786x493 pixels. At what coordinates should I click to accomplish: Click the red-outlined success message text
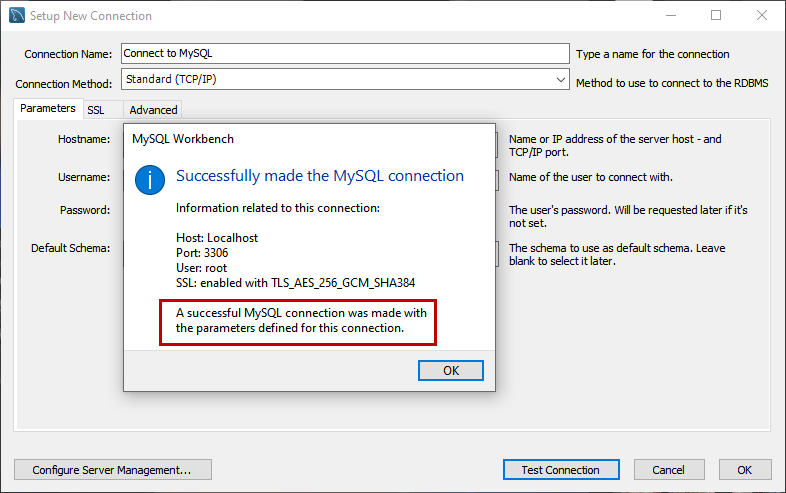[297, 320]
